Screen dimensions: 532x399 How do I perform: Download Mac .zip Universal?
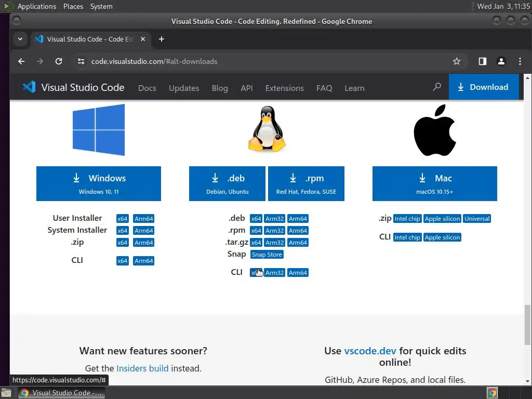tap(477, 219)
